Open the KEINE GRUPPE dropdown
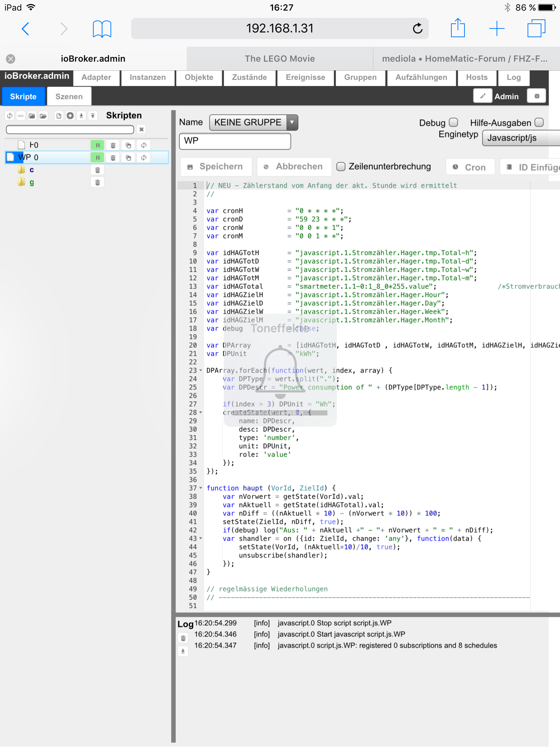 click(254, 123)
